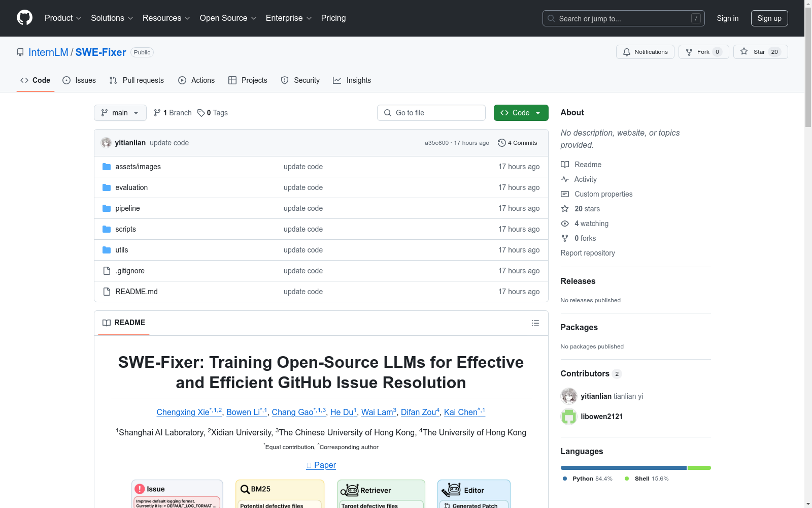Click the .gitignore file icon

point(107,271)
